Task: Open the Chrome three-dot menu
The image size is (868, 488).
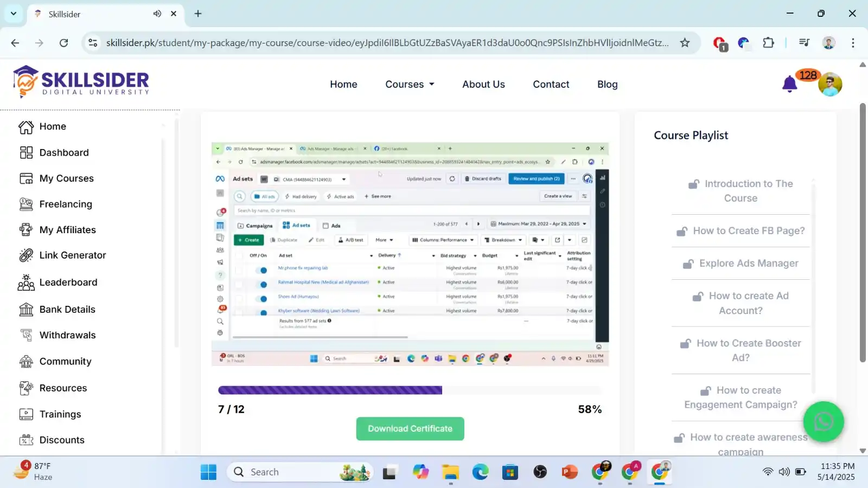Action: click(853, 43)
